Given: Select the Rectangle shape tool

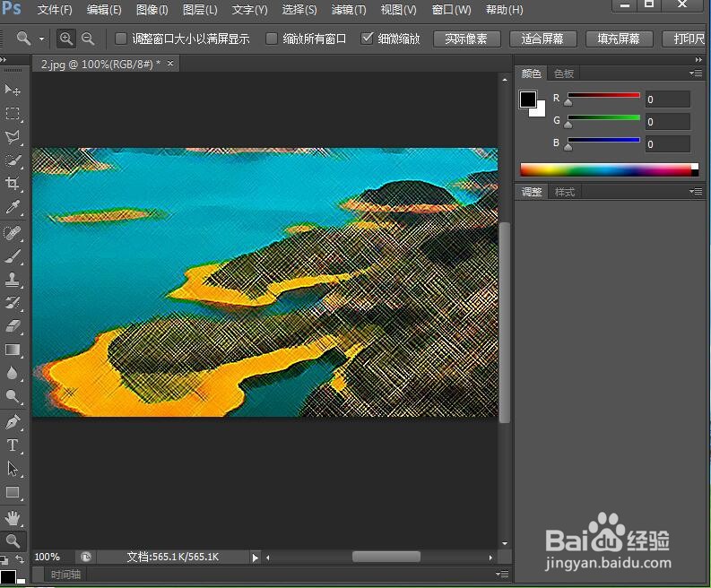Looking at the screenshot, I should 13,492.
